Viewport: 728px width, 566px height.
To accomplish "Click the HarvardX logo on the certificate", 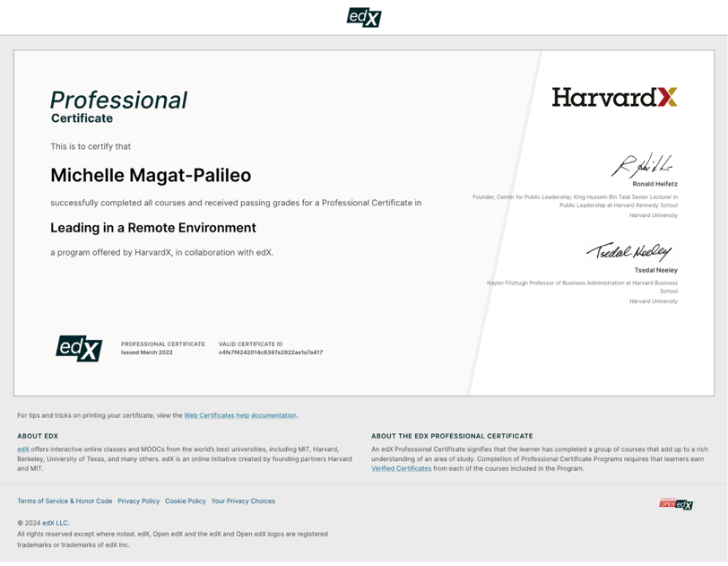I will [x=614, y=97].
